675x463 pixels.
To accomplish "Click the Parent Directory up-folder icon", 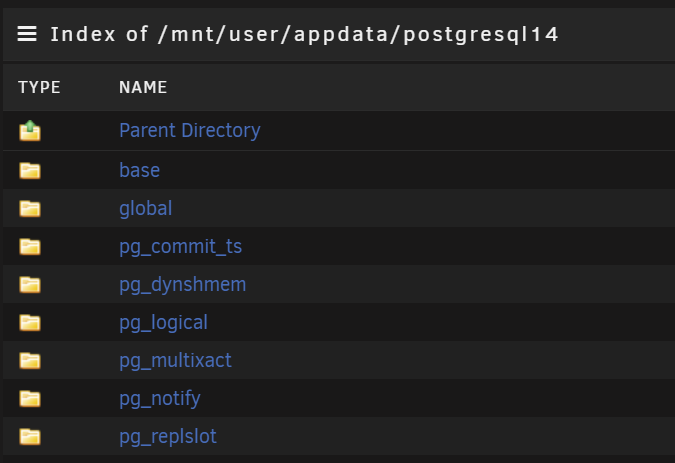I will (30, 130).
